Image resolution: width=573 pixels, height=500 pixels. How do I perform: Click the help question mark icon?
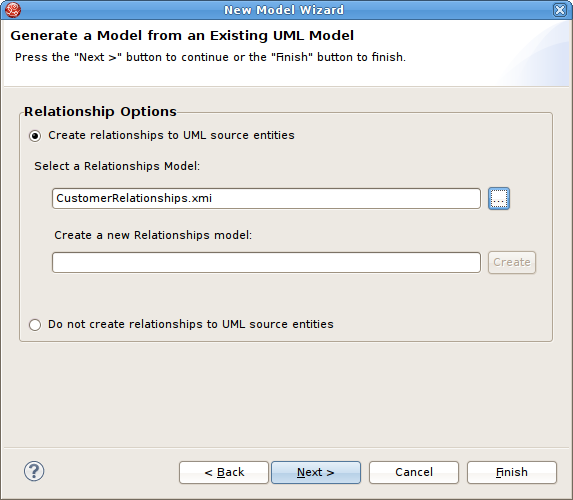pyautogui.click(x=34, y=471)
